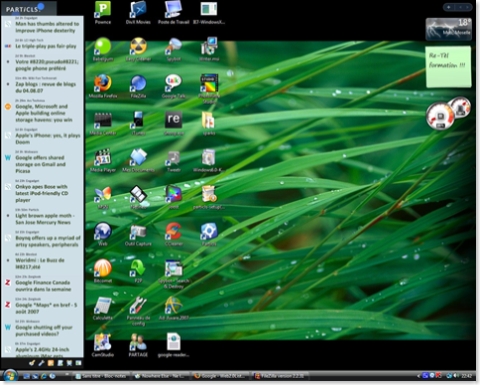
Task: Launch Outil Capture from the desktop
Action: 138,234
